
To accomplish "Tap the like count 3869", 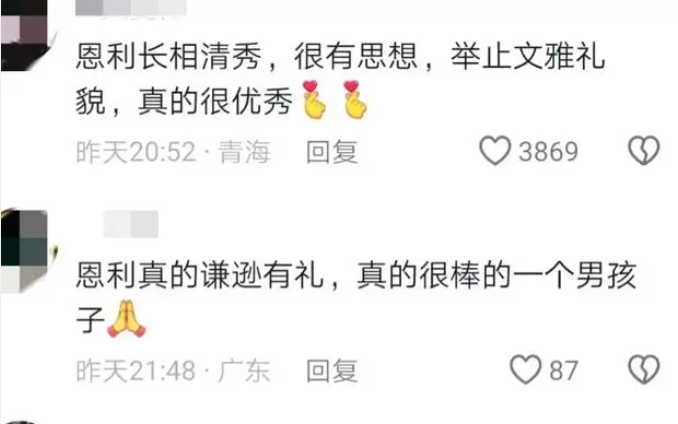I will (548, 152).
